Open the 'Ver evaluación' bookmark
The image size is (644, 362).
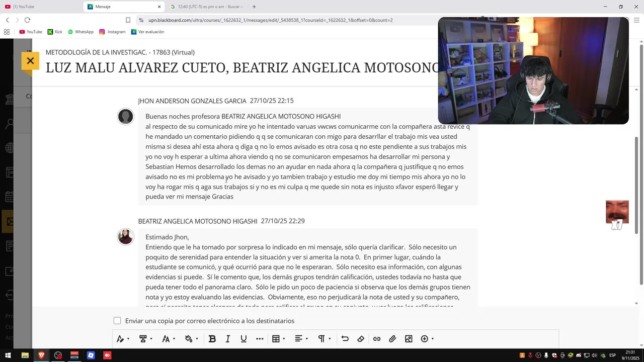tap(147, 32)
